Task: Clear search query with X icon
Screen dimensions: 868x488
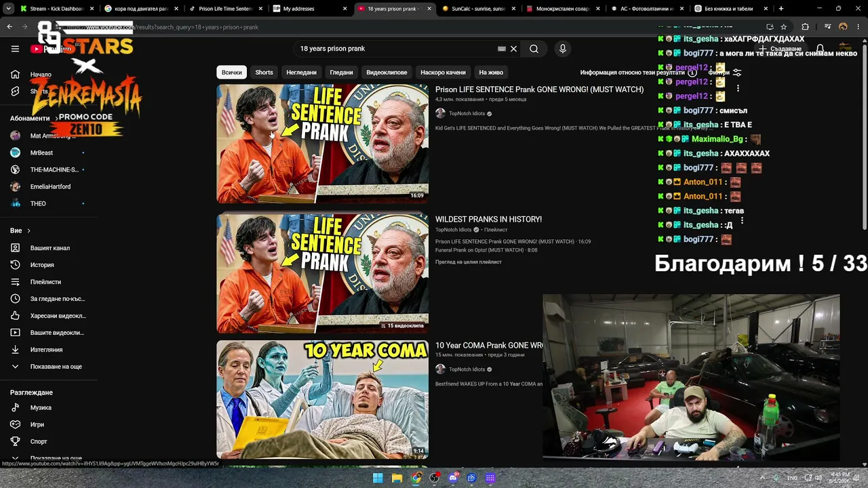Action: tap(513, 49)
